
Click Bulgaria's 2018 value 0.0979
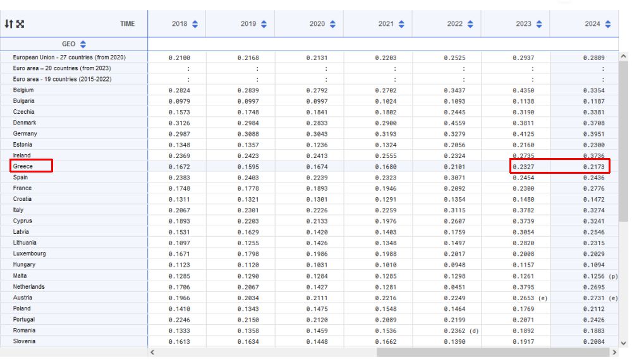[179, 101]
